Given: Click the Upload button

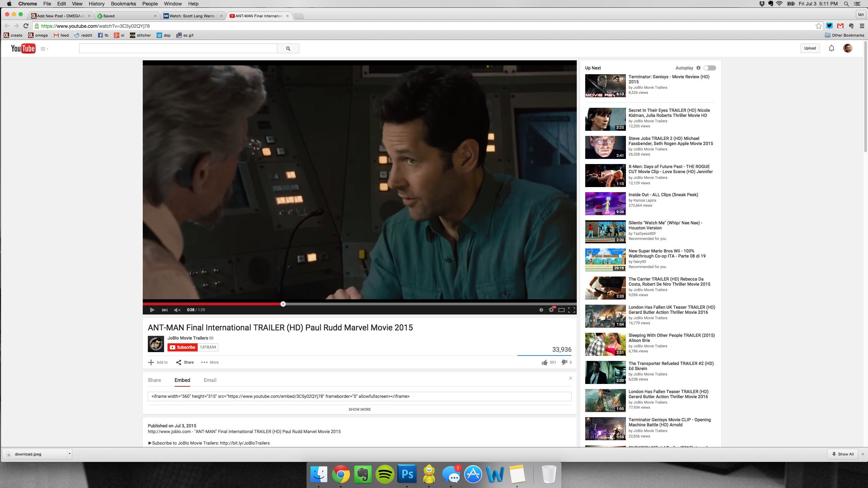Looking at the screenshot, I should tap(810, 48).
